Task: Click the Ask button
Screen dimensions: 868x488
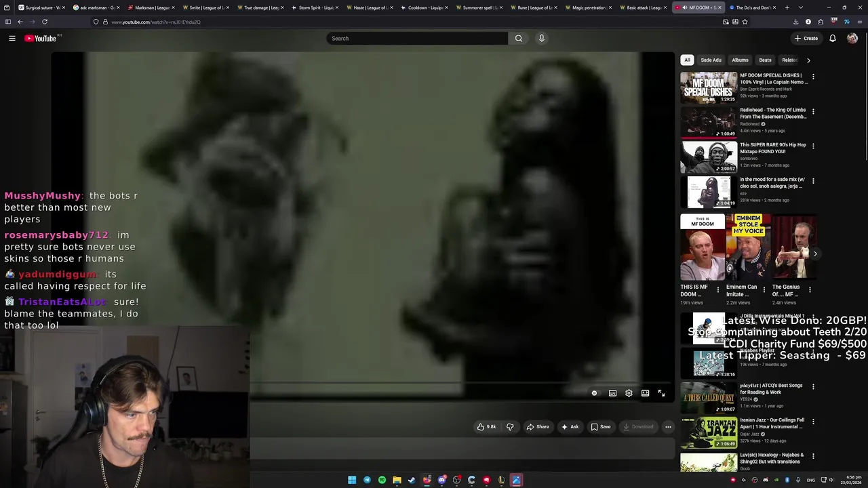Action: [570, 427]
